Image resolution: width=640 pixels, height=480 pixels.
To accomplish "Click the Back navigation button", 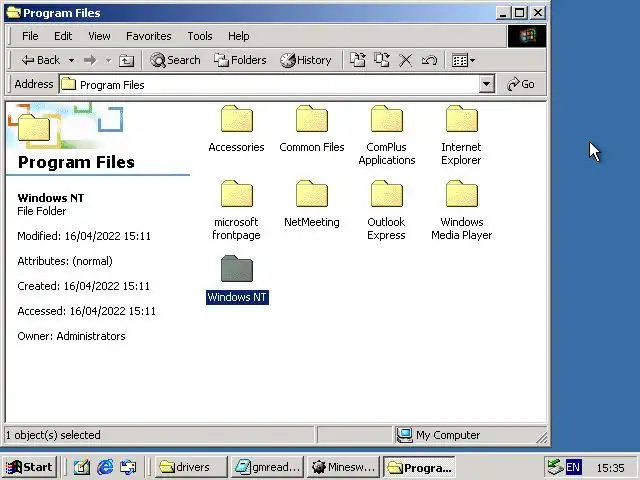I will [40, 60].
